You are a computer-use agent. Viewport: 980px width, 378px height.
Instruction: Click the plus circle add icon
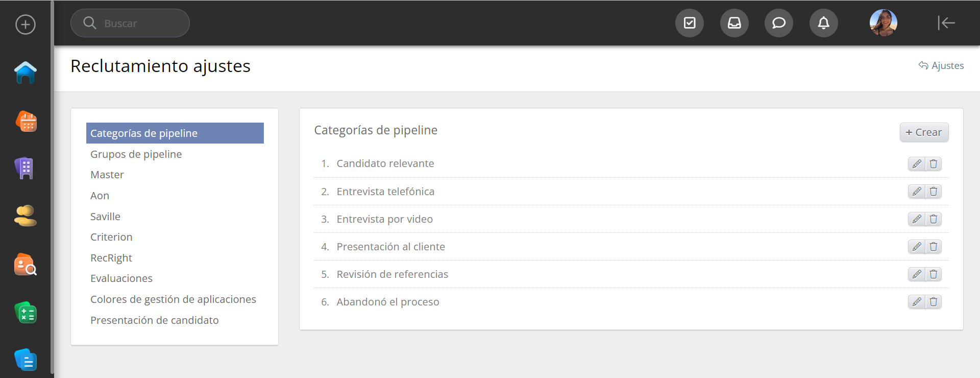pos(26,25)
